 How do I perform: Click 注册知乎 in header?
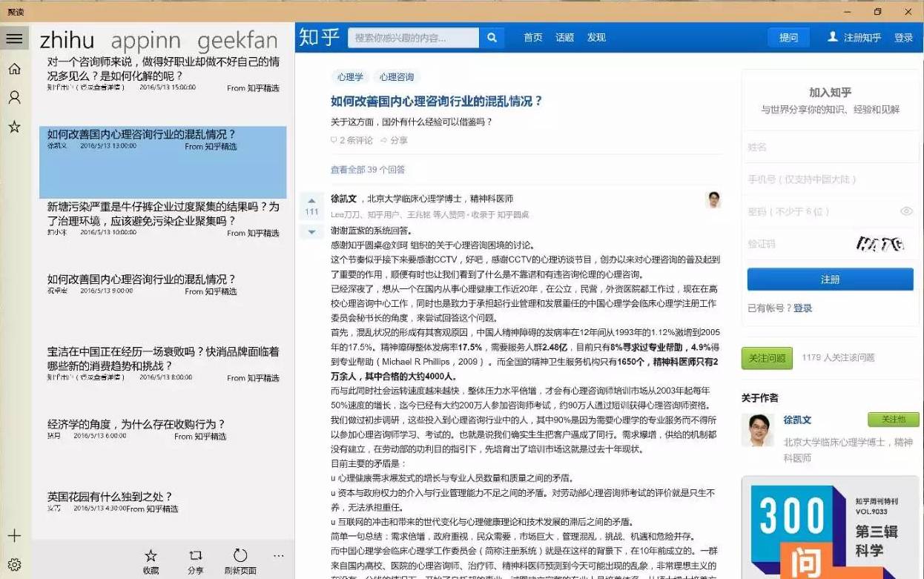click(x=854, y=37)
